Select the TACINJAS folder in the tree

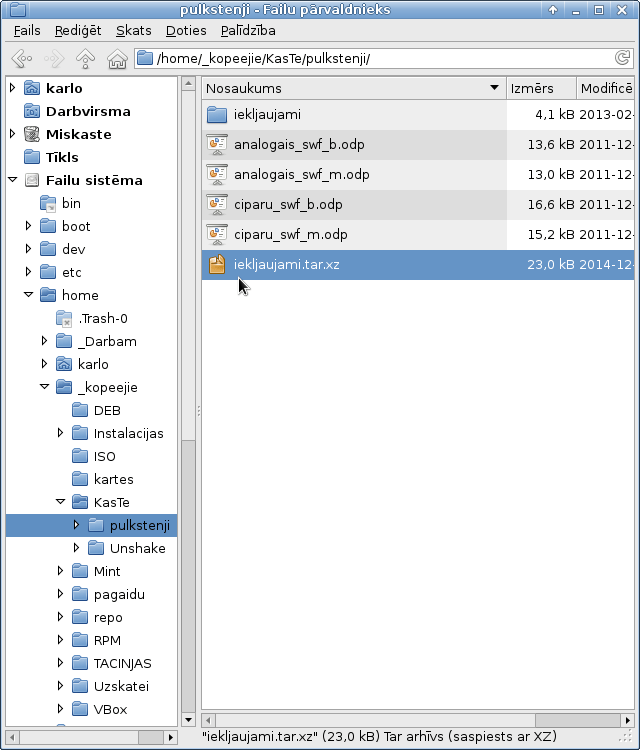click(x=122, y=663)
